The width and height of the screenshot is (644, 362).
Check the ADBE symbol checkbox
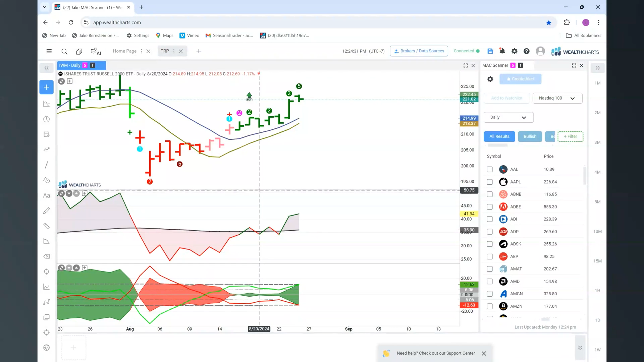pyautogui.click(x=490, y=207)
